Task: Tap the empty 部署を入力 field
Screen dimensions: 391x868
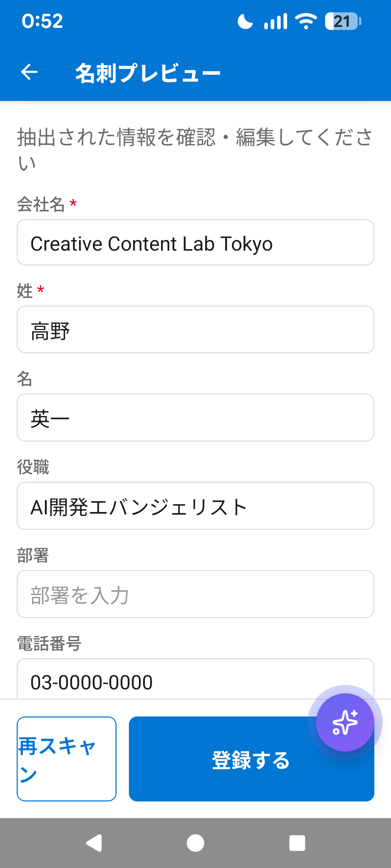Action: [x=195, y=594]
